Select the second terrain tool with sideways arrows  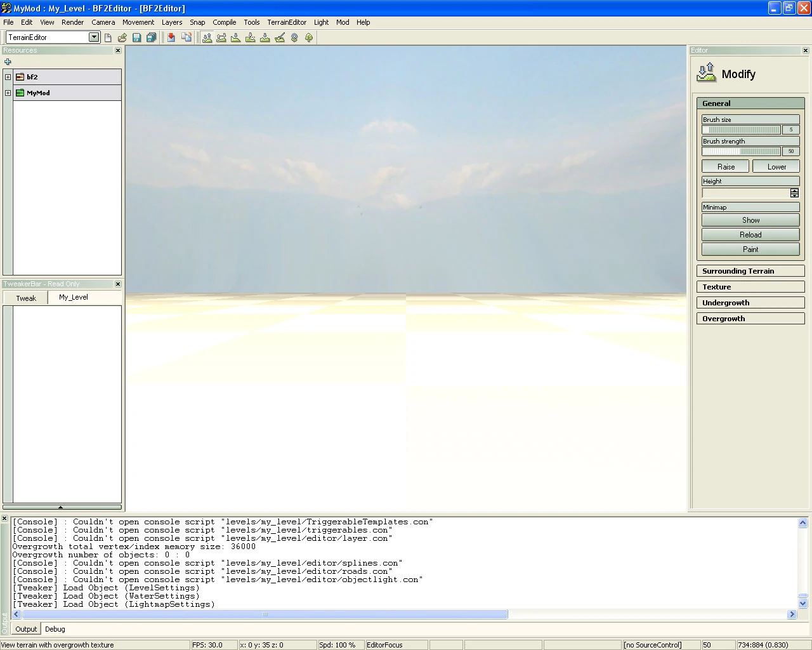pos(221,37)
